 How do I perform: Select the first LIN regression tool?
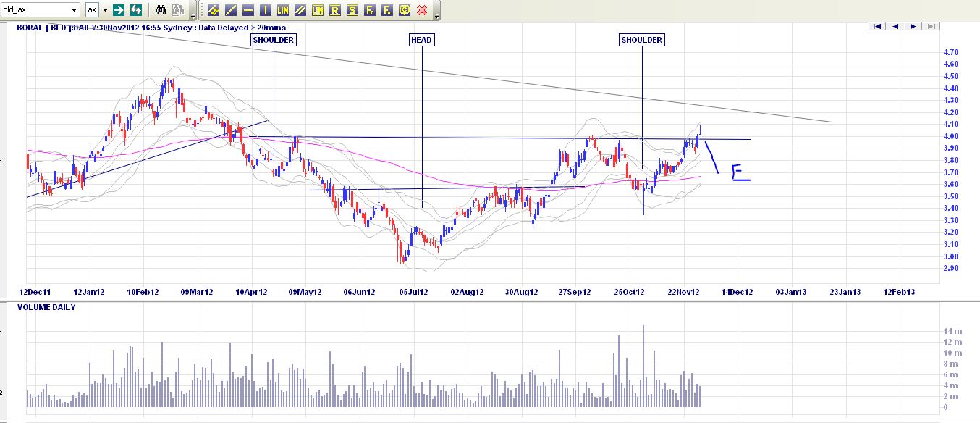[283, 10]
